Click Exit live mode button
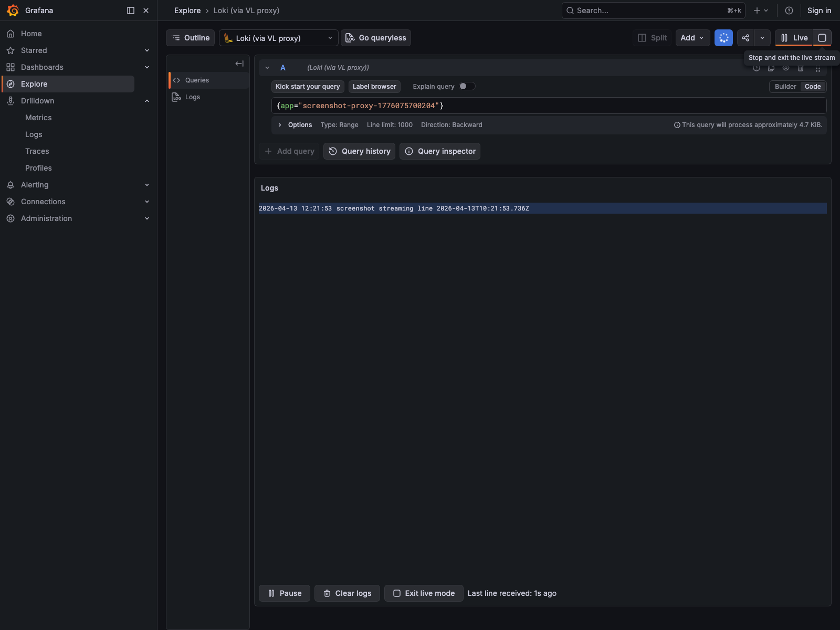 click(424, 593)
